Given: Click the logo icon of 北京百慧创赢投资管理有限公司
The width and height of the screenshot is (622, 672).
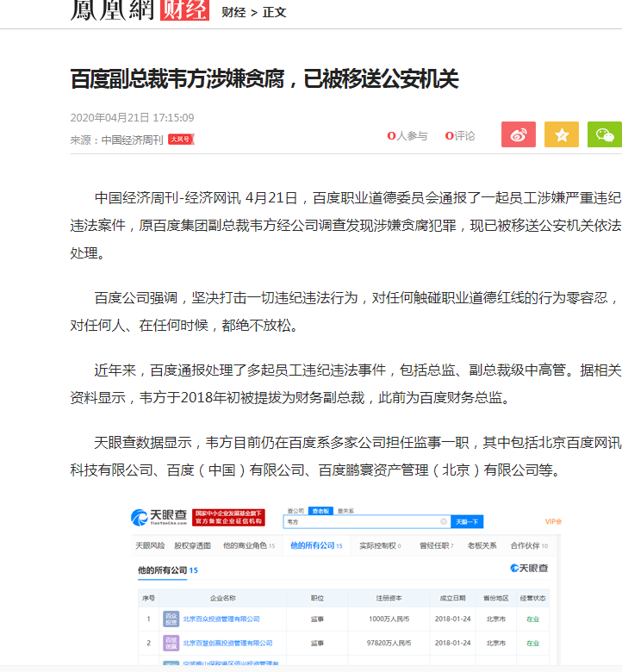Looking at the screenshot, I should 171,643.
